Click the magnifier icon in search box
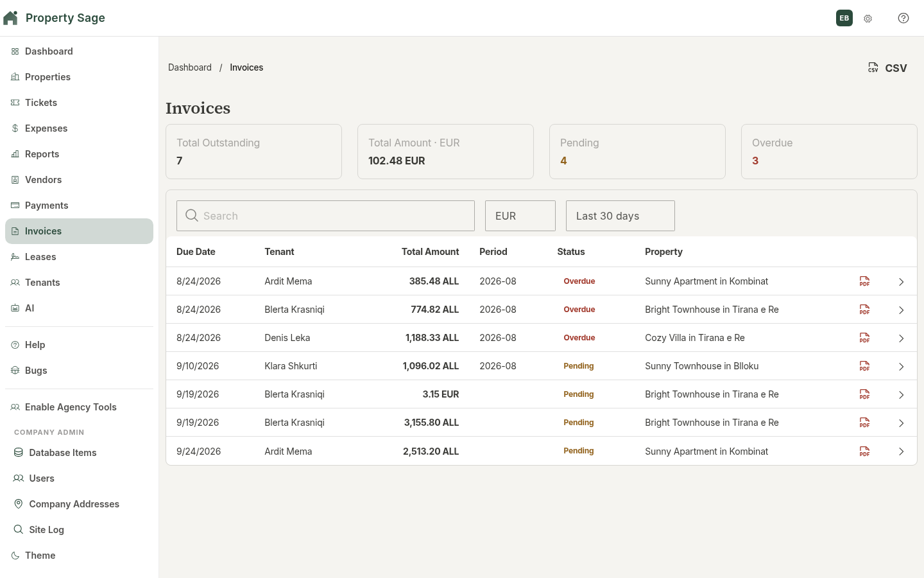This screenshot has width=924, height=578. pyautogui.click(x=191, y=216)
